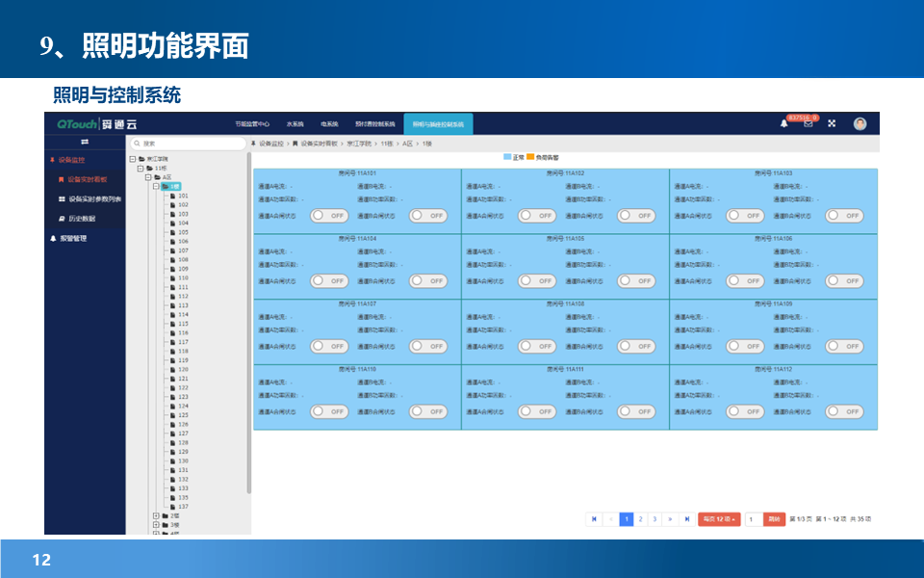Go to first page icon in pagination
Viewport: 924px width, 578px height.
click(594, 519)
